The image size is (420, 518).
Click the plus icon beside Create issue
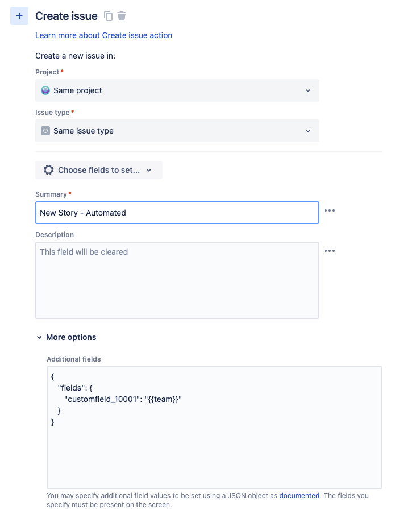[x=19, y=15]
